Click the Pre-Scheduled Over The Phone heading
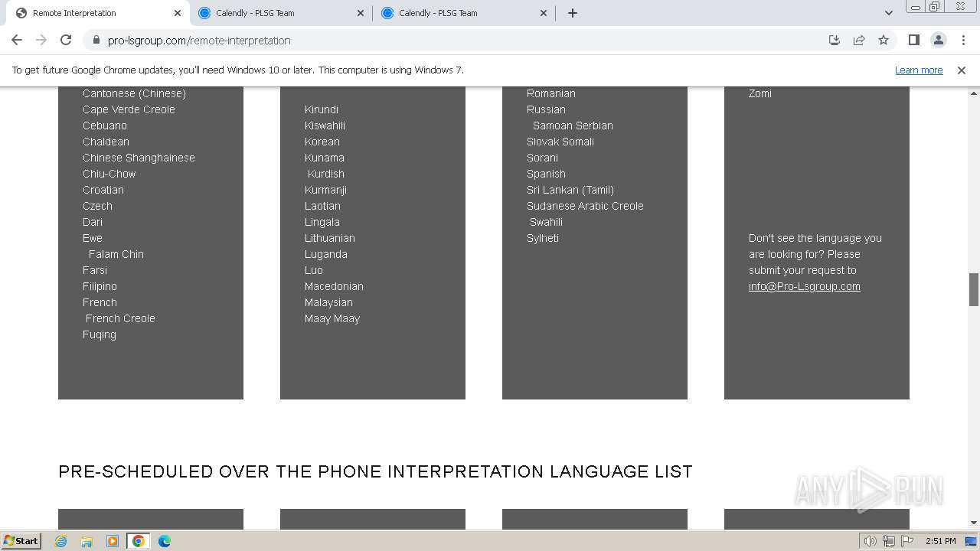This screenshot has height=551, width=980. click(375, 471)
